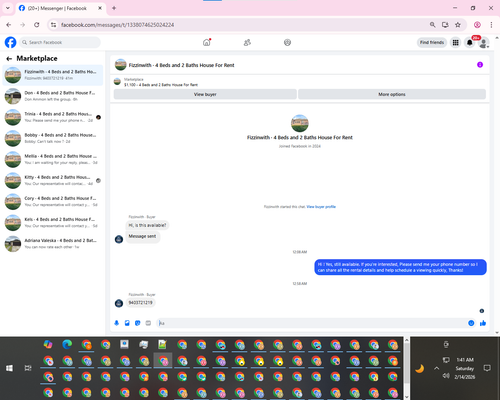Open the Cory conversation in list
Image resolution: width=500 pixels, height=400 pixels.
tap(53, 201)
